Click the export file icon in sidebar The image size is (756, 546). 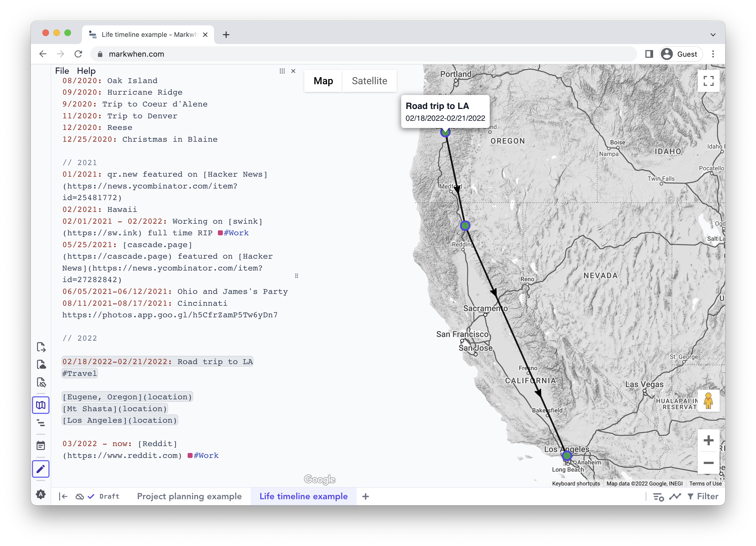pos(41,347)
